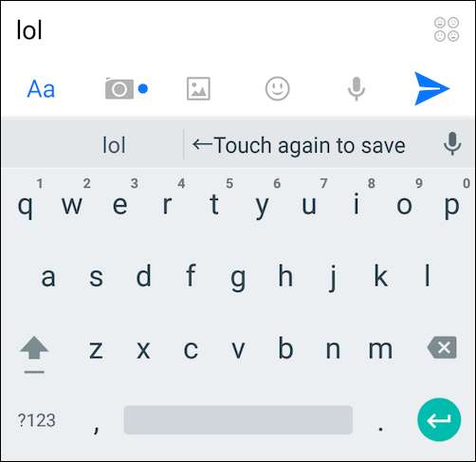Tap the voice input mic in suggestion bar
Screen dimensions: 476x462
coord(452,144)
